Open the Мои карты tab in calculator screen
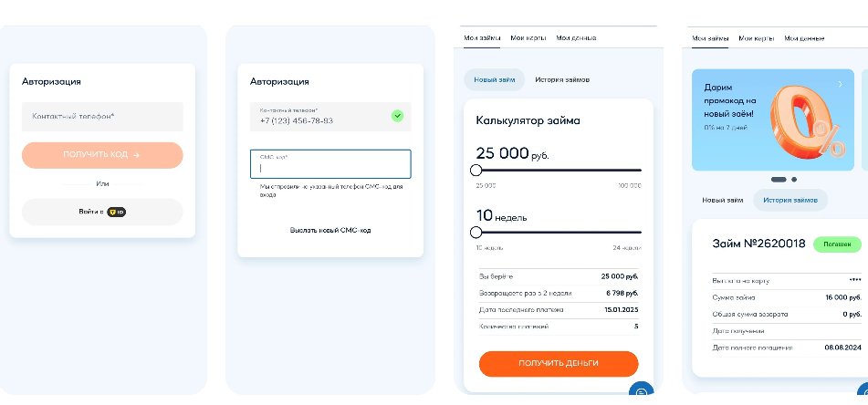868x405 pixels. click(528, 38)
